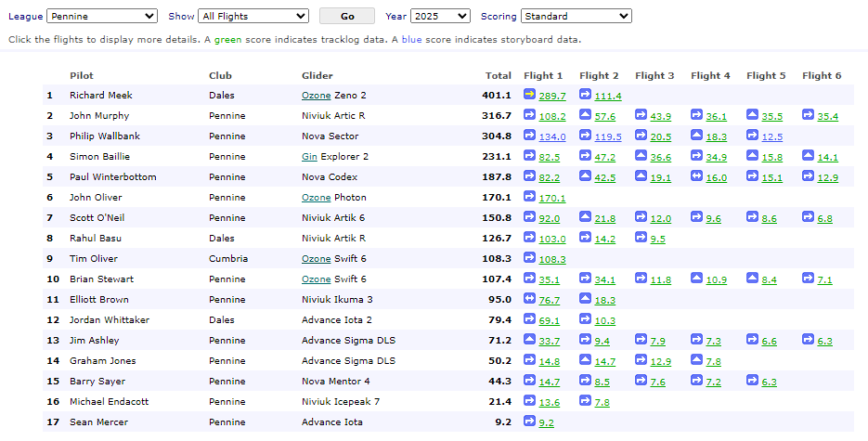Follow the Ozone link for John Oliver's Photon

pyautogui.click(x=316, y=198)
